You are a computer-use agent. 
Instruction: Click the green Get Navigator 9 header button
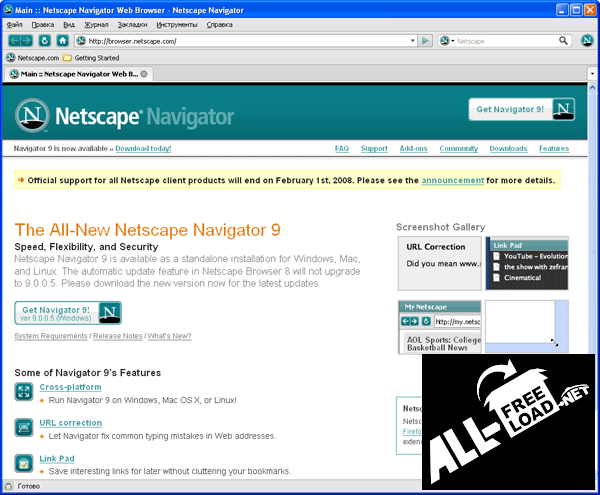coord(522,110)
